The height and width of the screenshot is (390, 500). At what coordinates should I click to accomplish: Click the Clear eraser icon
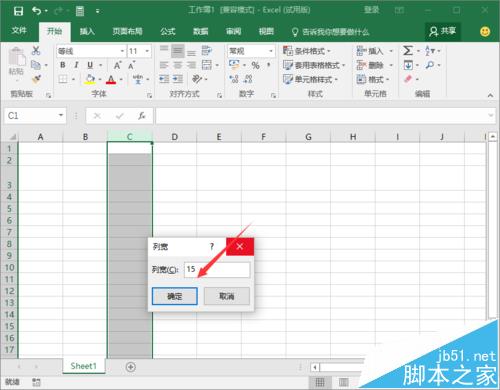click(x=408, y=79)
